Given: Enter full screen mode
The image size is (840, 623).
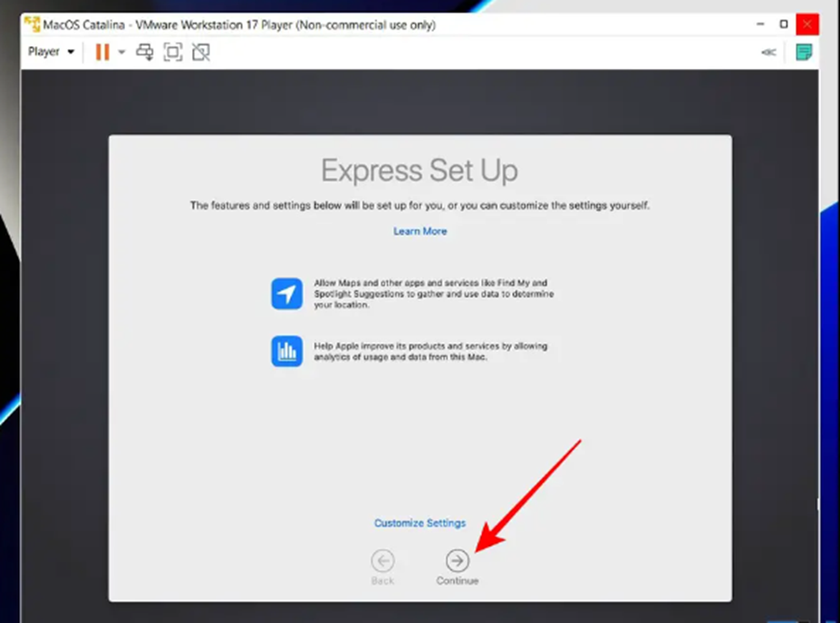Looking at the screenshot, I should (x=172, y=52).
